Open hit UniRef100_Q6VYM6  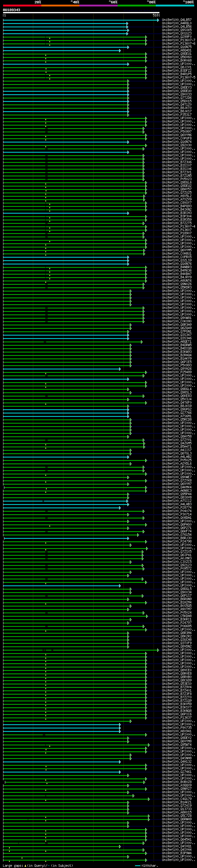point(177,135)
